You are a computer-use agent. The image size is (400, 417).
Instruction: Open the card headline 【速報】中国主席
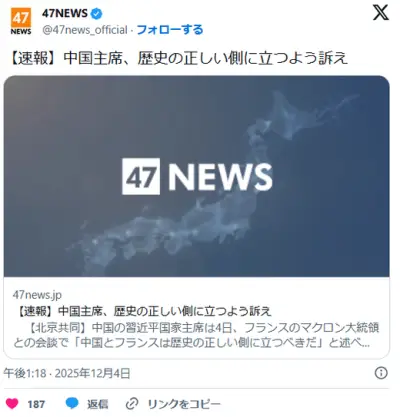(143, 311)
